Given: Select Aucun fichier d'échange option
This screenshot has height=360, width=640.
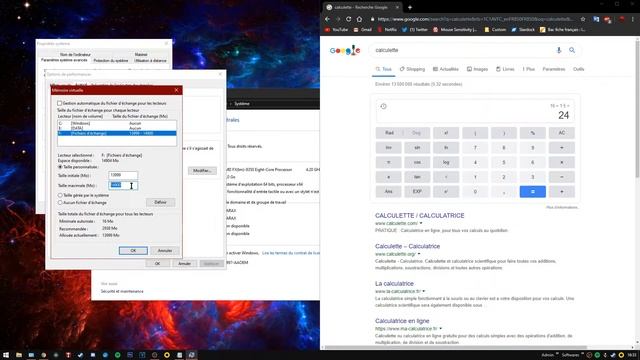Looking at the screenshot, I should click(60, 202).
